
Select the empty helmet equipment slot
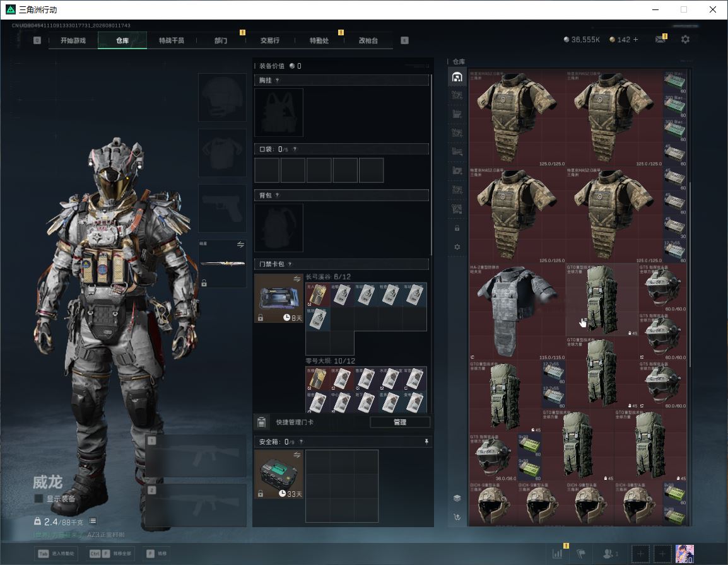[x=223, y=98]
